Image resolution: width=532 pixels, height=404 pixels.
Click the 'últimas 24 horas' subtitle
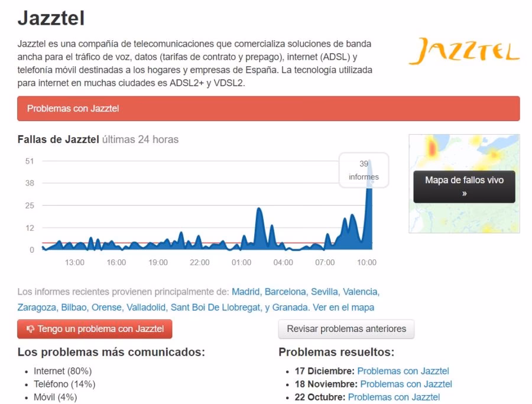141,139
